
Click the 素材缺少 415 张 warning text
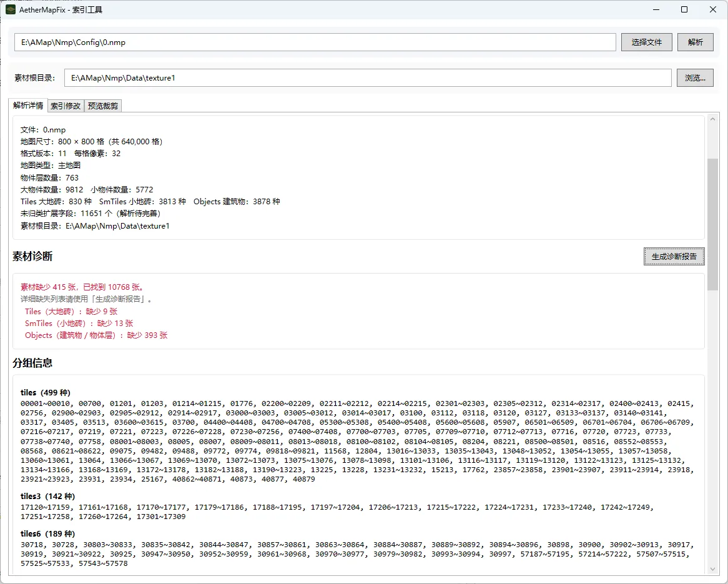tap(82, 287)
